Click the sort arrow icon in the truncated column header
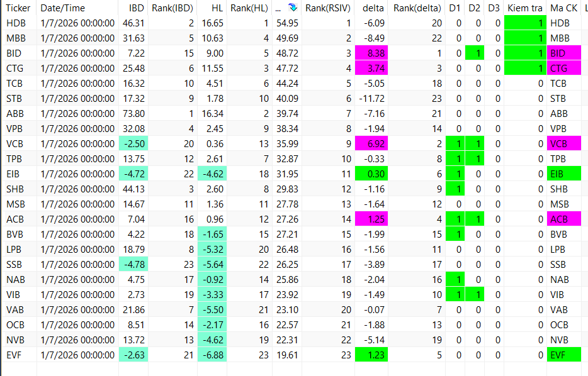The image size is (588, 376). point(293,7)
